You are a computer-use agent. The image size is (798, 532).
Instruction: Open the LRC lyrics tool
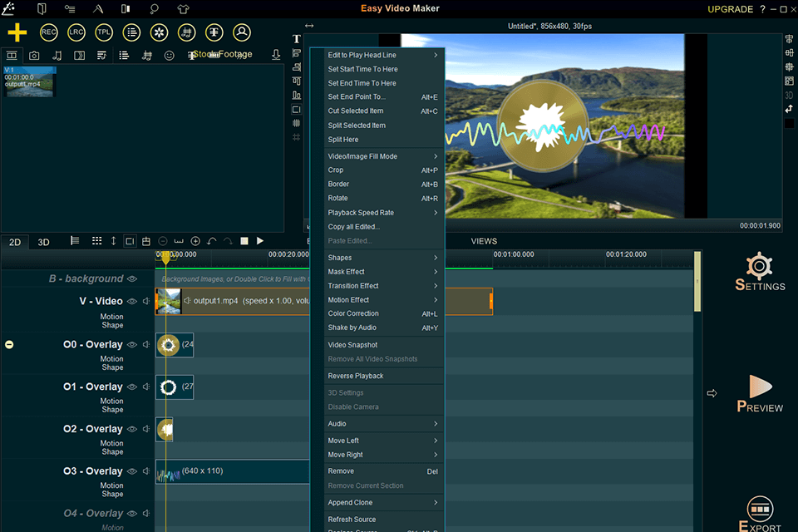[x=76, y=32]
